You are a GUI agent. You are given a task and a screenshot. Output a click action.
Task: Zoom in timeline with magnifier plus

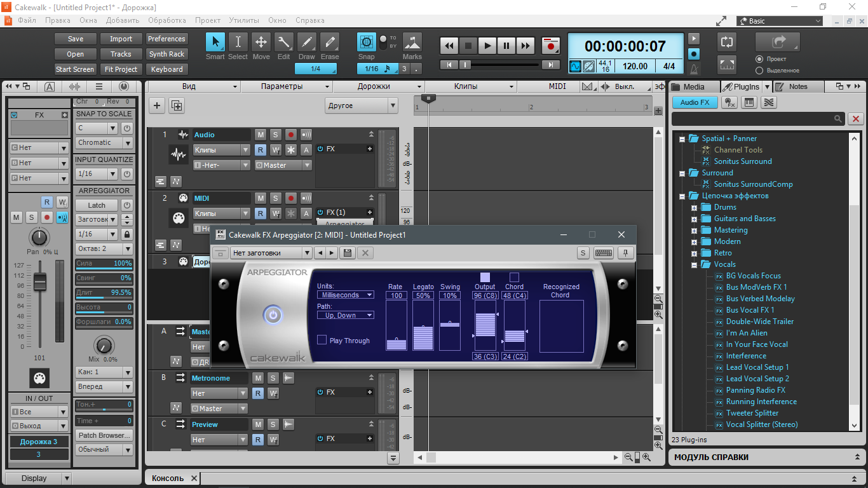[x=646, y=457]
